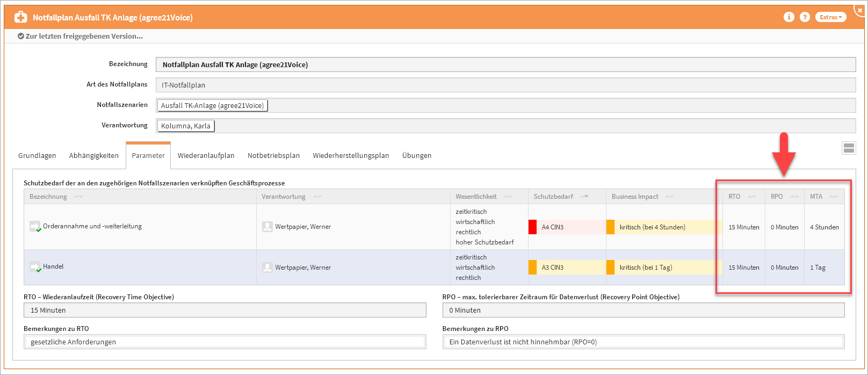Viewport: 868px width, 375px height.
Task: Click process icon beside Orderannahme und -weiterleitung
Action: pos(35,227)
